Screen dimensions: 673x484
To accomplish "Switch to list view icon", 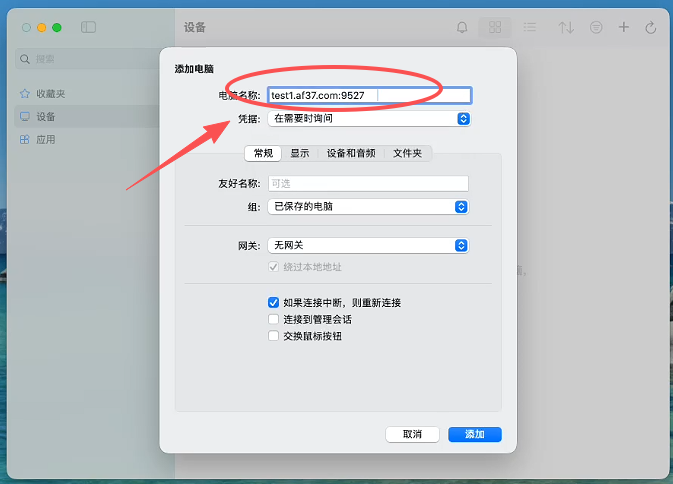I will [530, 28].
